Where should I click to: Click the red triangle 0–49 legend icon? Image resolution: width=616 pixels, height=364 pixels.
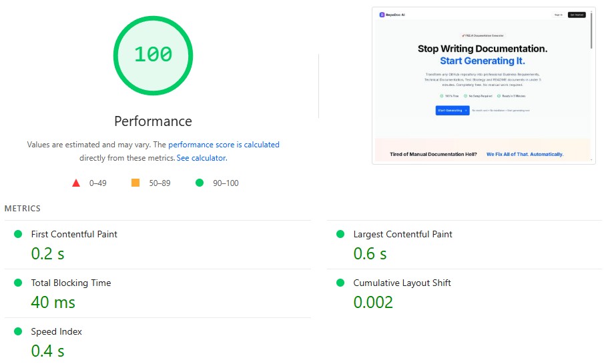click(x=76, y=183)
